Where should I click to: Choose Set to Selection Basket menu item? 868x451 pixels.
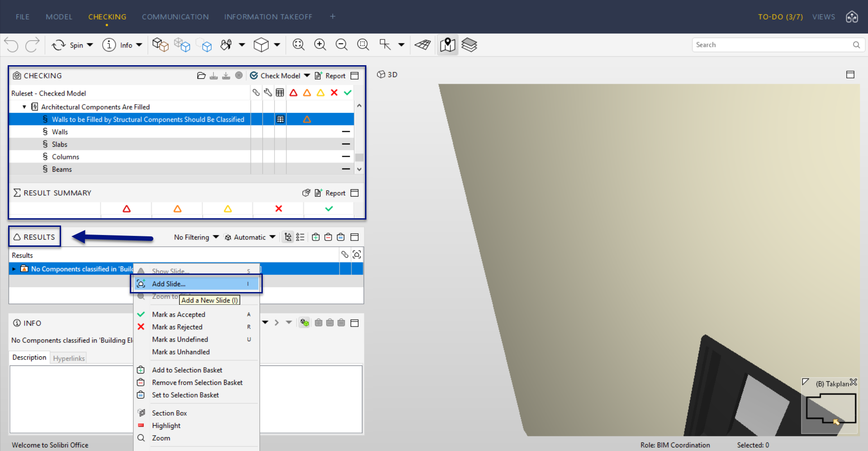(196, 395)
